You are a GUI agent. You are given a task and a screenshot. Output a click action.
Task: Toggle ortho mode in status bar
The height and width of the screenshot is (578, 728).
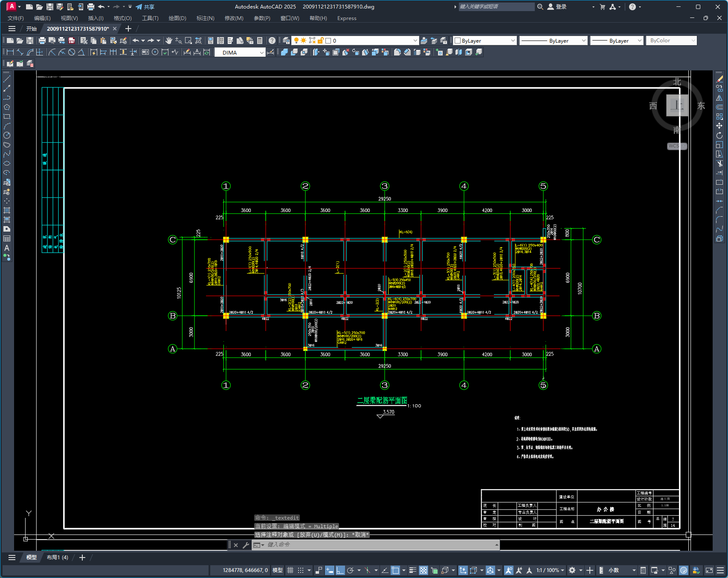click(x=340, y=570)
